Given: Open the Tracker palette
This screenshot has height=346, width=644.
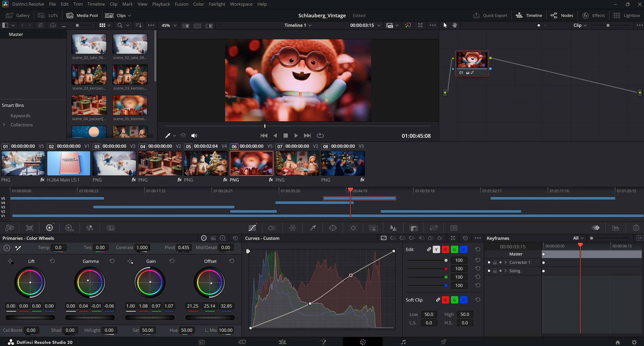Looking at the screenshot, I should point(353,228).
